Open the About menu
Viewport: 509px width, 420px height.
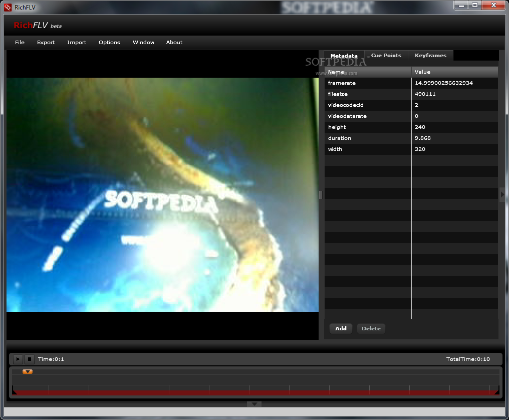point(174,42)
